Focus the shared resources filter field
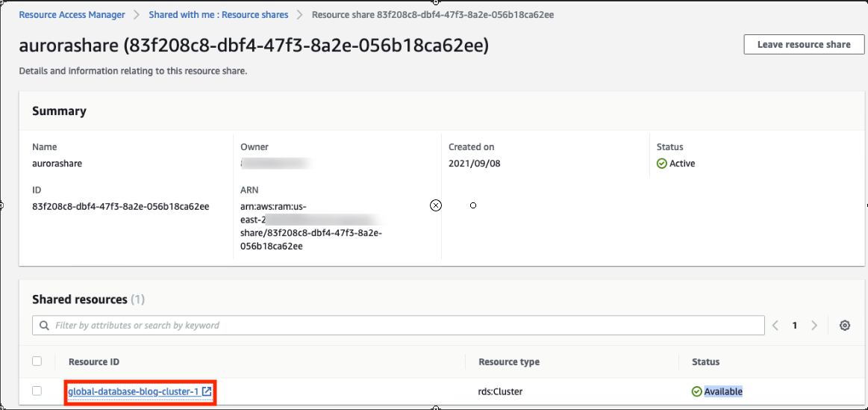Screen dimensions: 868x410 coord(399,325)
